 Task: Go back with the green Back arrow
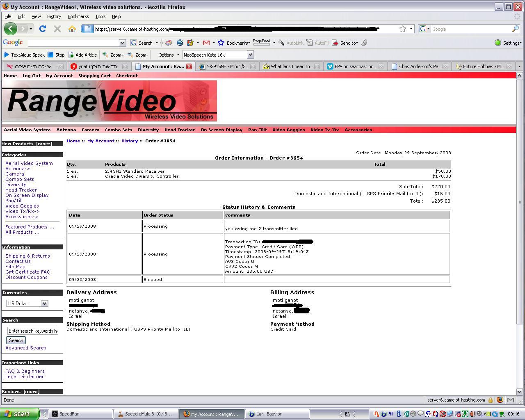11,29
